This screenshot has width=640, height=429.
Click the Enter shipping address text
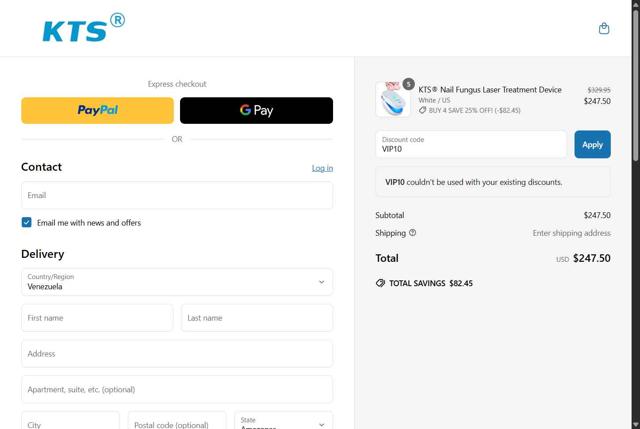coord(571,233)
